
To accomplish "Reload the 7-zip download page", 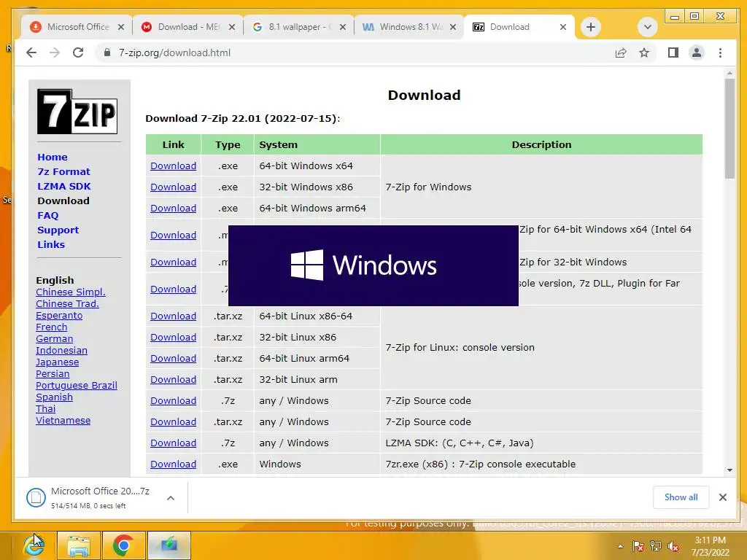I will tap(78, 52).
